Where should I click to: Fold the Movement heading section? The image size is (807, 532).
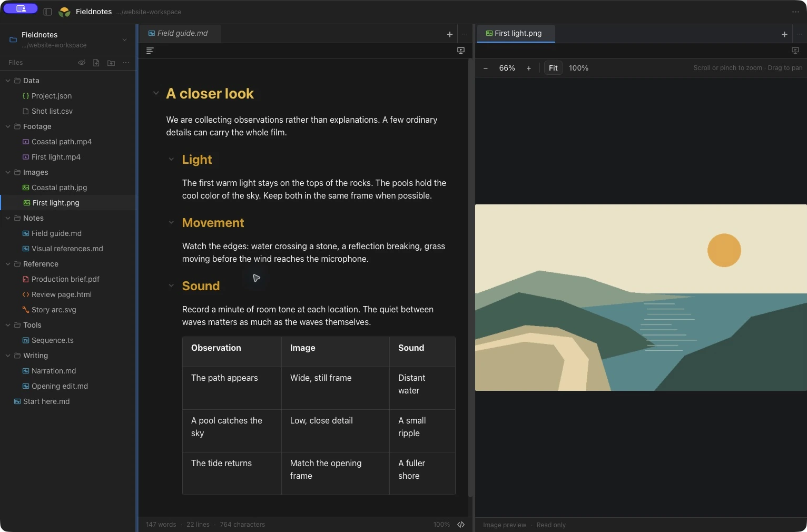coord(171,222)
